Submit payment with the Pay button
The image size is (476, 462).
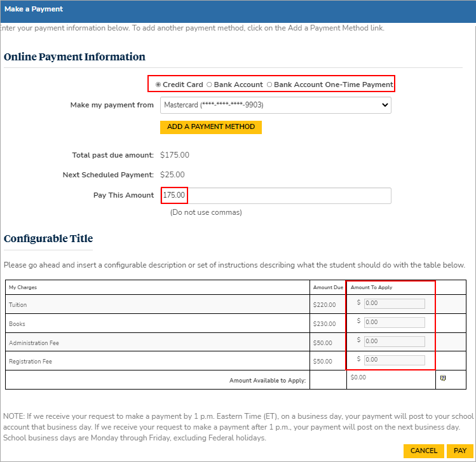coord(460,451)
